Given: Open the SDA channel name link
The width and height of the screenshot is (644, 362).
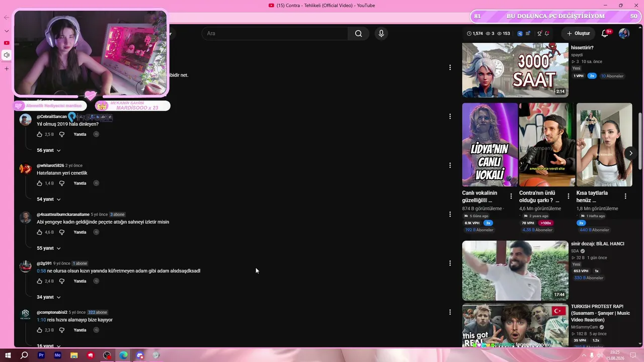Looking at the screenshot, I should click(575, 251).
